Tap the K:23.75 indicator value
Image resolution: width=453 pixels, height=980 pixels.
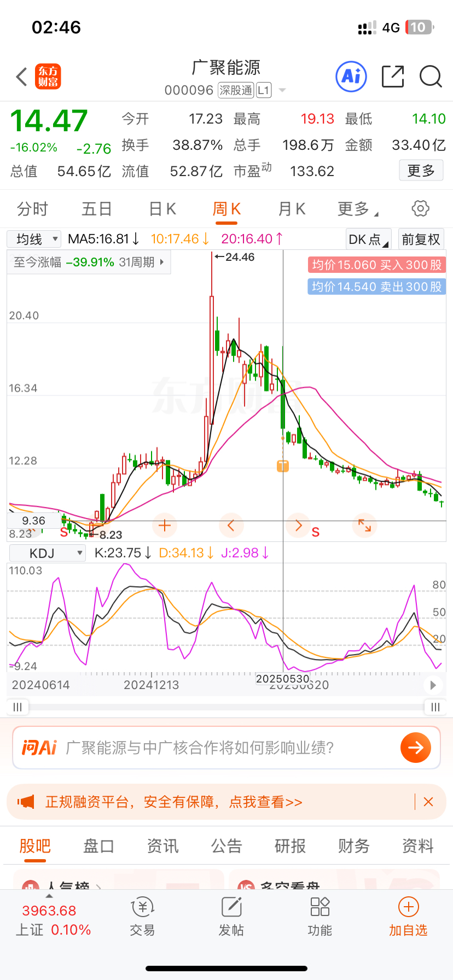(123, 553)
